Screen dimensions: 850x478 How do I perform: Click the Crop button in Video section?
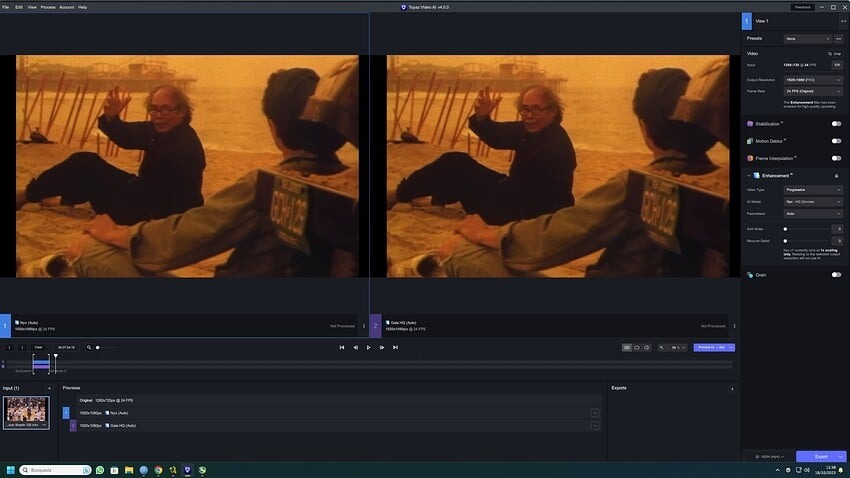pos(835,54)
